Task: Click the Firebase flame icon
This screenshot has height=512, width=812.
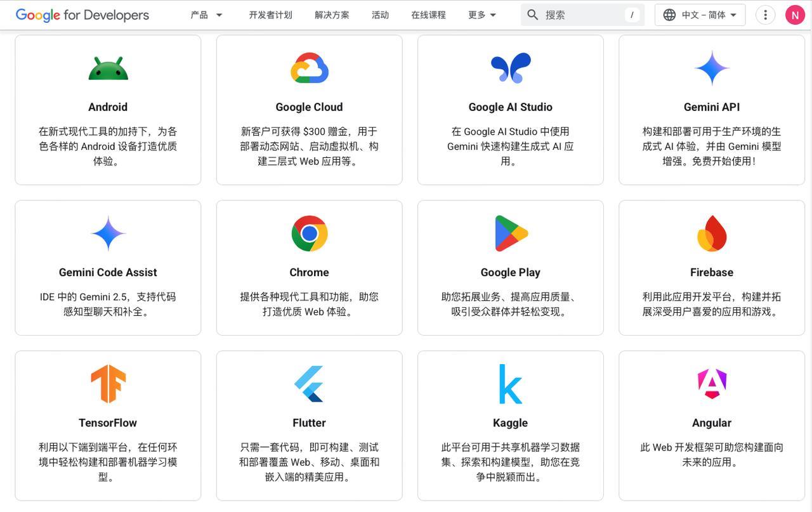Action: pos(712,233)
